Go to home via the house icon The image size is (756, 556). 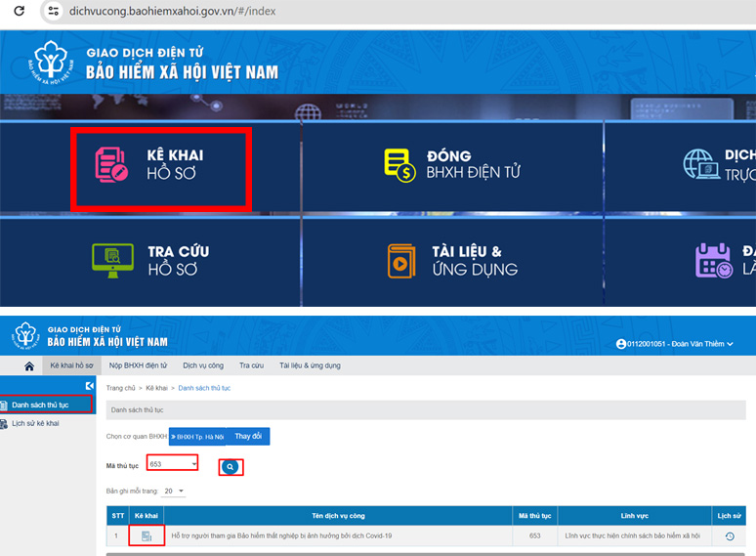point(29,366)
